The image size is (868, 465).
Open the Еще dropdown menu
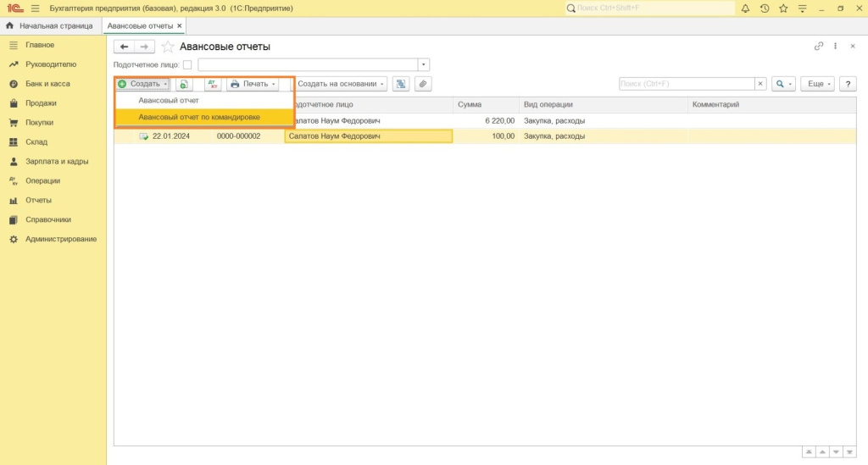tap(819, 84)
